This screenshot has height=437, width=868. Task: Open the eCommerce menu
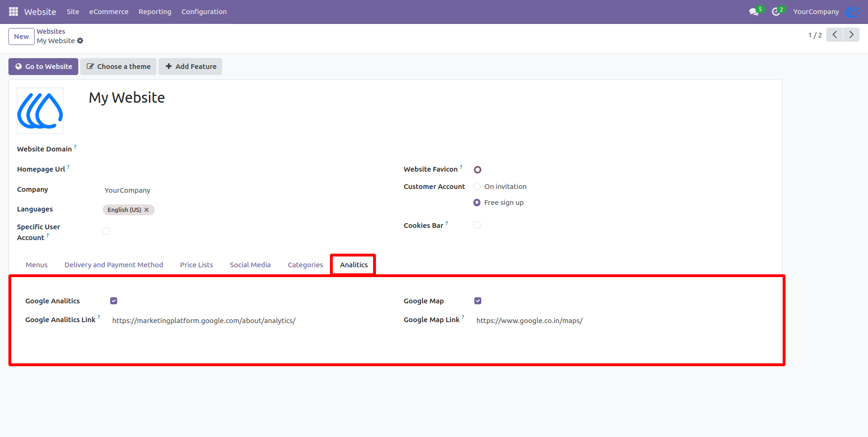109,12
